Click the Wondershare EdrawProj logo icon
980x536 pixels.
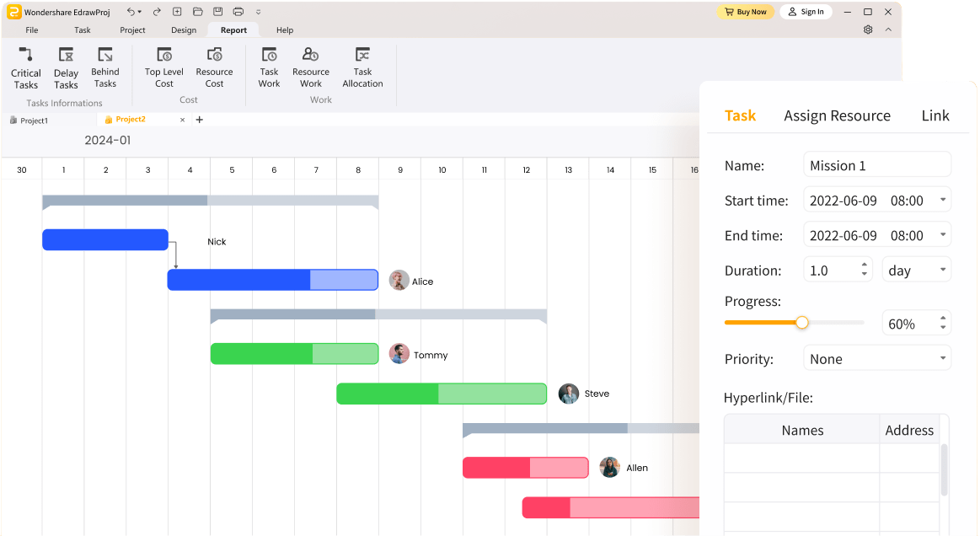(x=13, y=11)
